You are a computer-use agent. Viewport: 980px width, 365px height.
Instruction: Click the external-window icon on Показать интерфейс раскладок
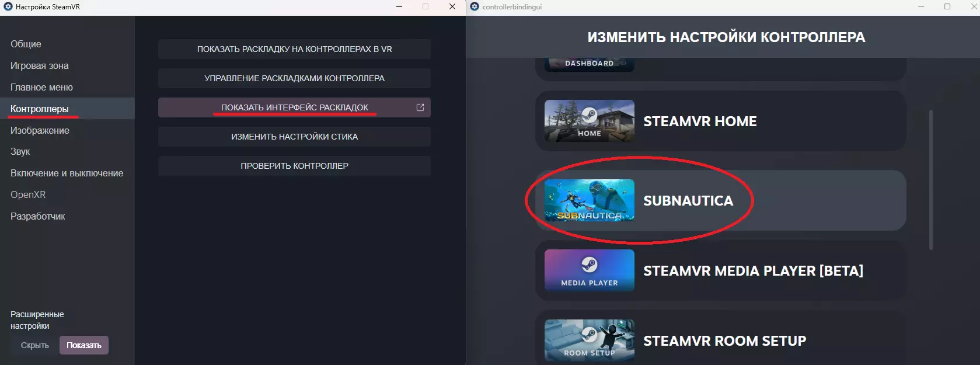(x=420, y=107)
